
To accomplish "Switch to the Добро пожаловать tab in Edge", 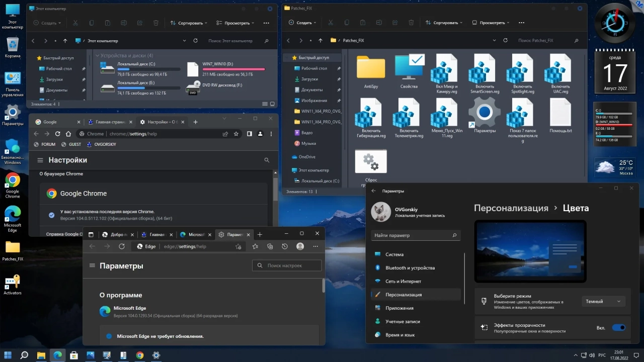I will [117, 234].
